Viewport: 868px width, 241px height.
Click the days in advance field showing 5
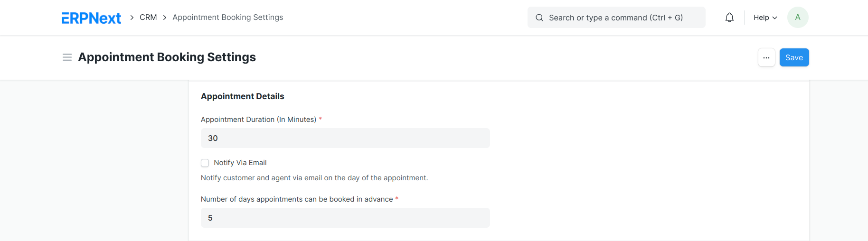point(345,218)
